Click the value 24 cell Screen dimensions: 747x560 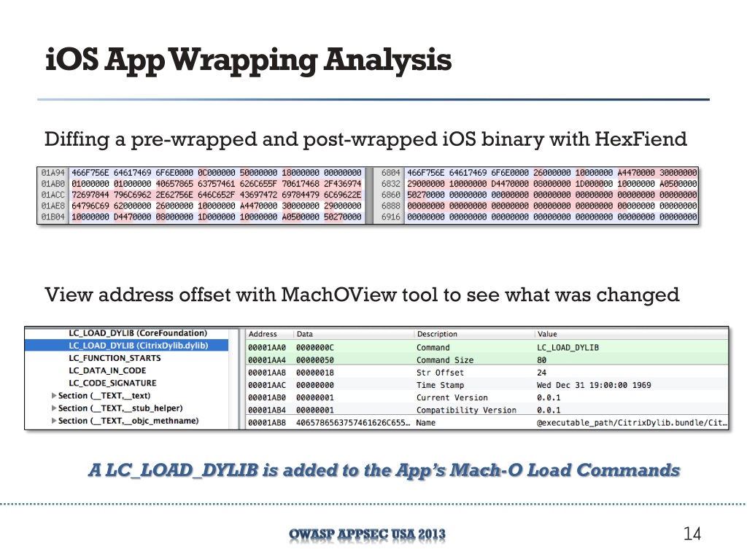542,373
